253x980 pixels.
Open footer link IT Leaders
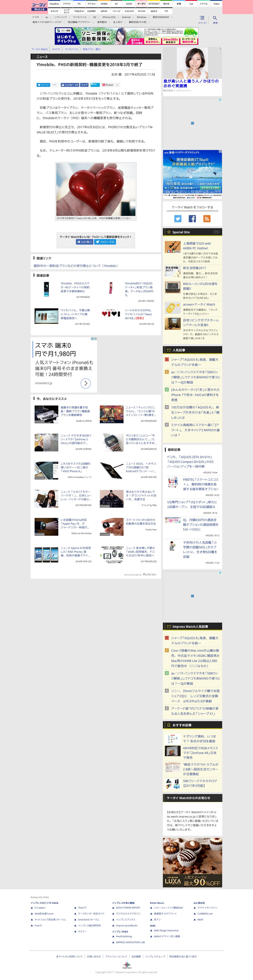click(x=40, y=907)
